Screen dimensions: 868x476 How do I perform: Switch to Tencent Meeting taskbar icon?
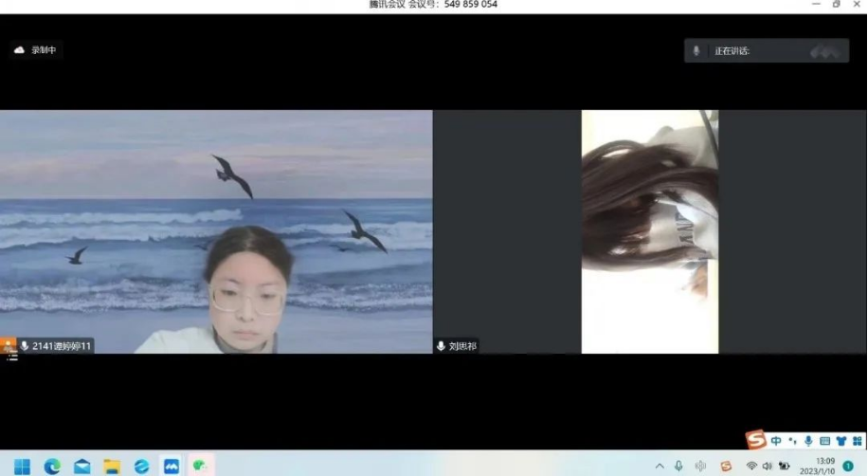172,466
